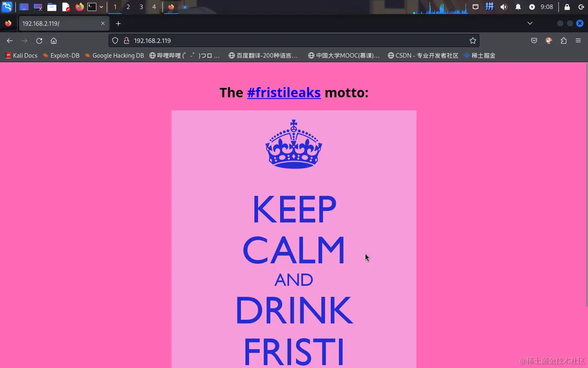Open the Firefox hamburger application menu
588x368 pixels.
click(x=578, y=40)
